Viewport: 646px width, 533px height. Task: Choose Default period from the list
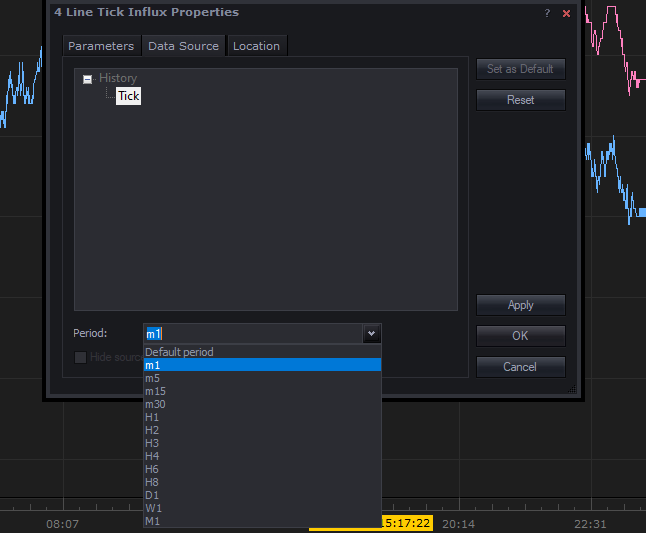[262, 352]
